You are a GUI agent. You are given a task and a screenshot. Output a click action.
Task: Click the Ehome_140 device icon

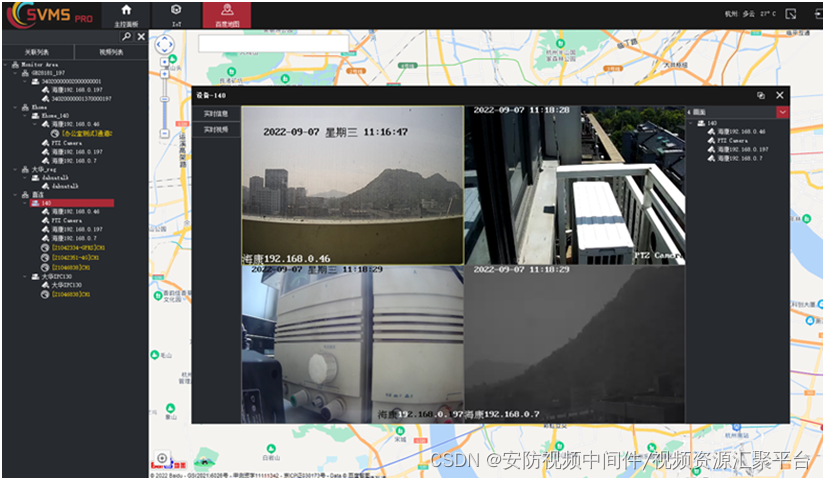(35, 116)
